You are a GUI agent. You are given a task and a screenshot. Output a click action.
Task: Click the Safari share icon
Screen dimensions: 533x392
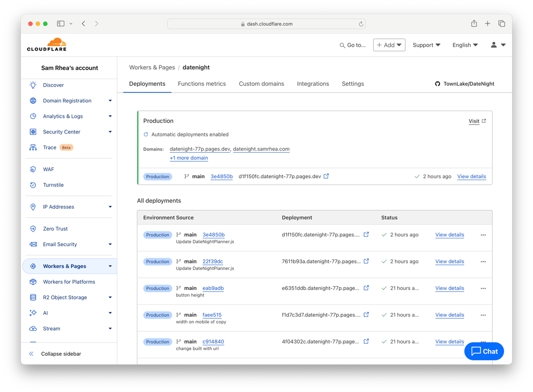click(x=474, y=23)
